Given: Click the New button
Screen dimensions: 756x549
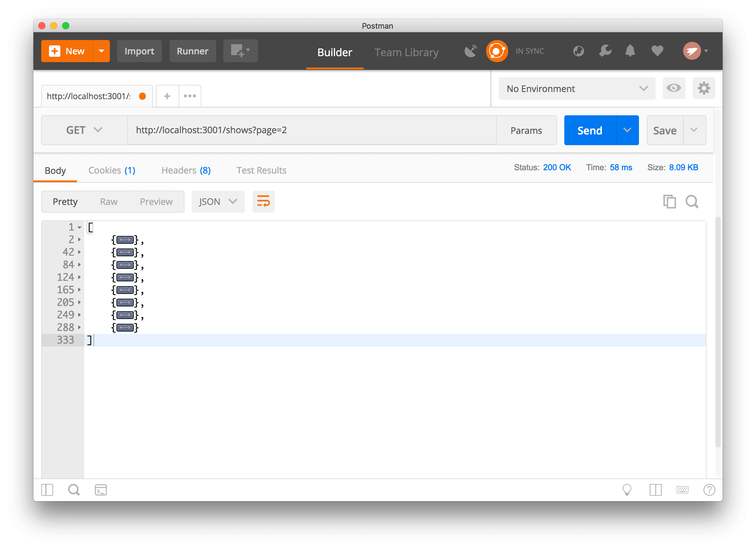Looking at the screenshot, I should click(67, 51).
